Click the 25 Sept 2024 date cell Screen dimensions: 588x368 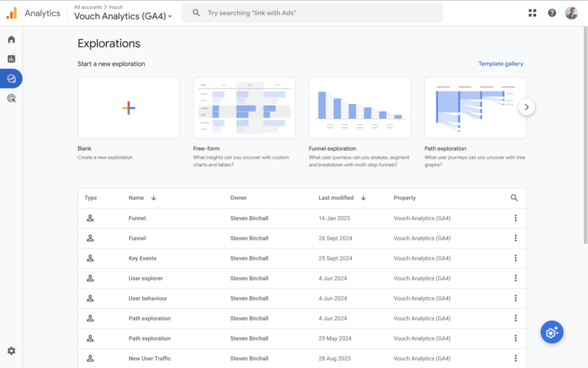tap(335, 258)
